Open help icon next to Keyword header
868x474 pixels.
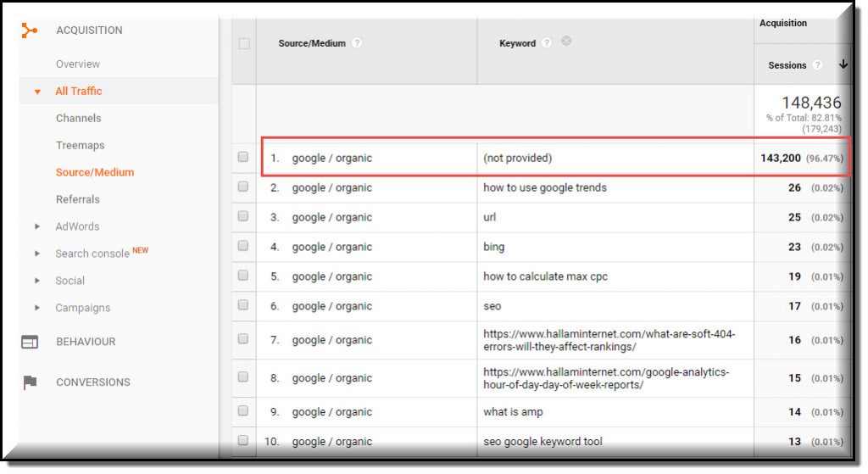click(547, 42)
